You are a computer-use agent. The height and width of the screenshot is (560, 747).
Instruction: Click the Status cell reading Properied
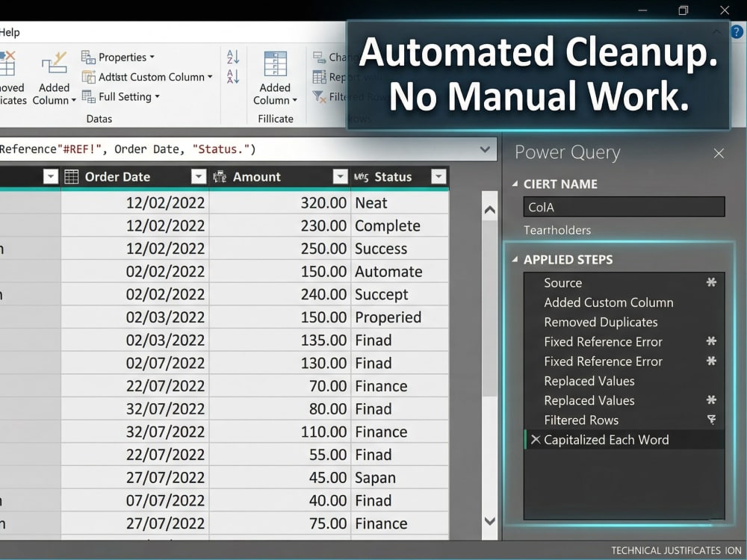coord(400,317)
